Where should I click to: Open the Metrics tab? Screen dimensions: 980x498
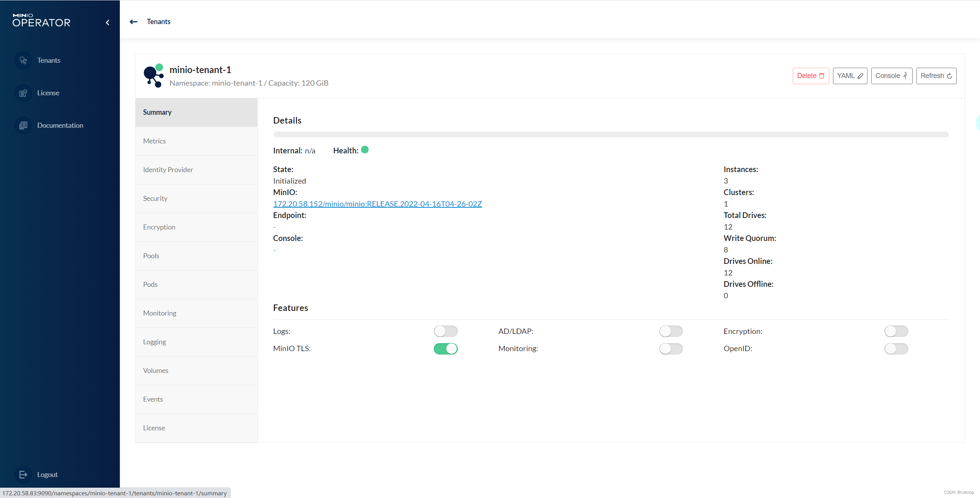click(154, 141)
